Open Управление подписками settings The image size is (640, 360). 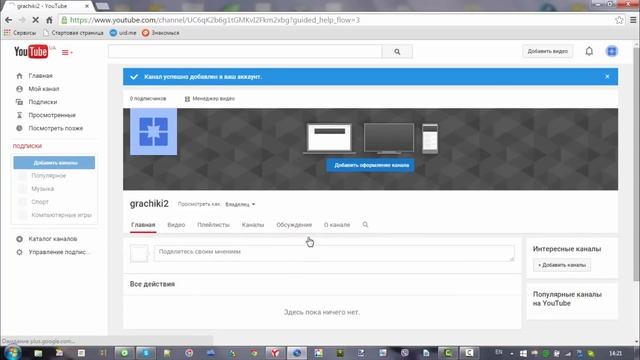[59, 252]
